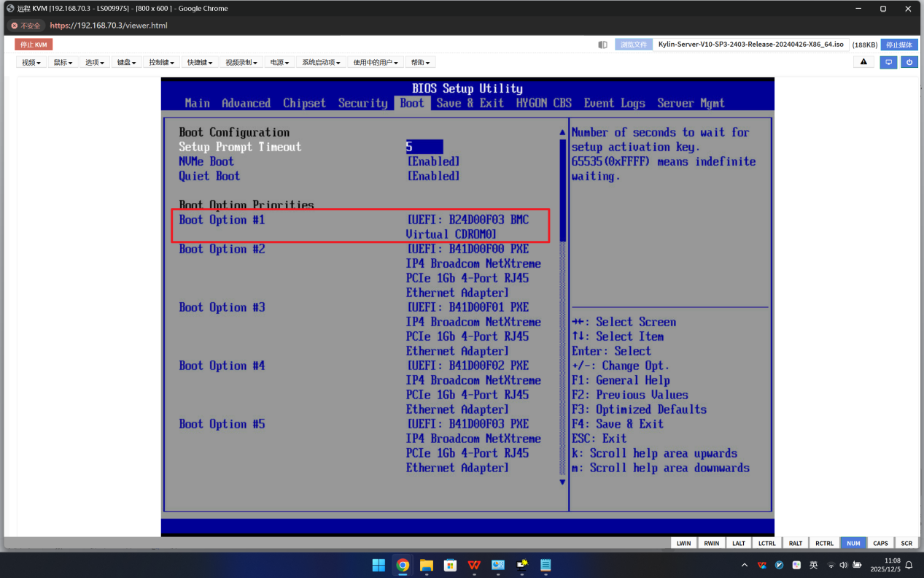Viewport: 924px width, 578px height.
Task: Open the 鼠标 dropdown menu
Action: pos(63,62)
